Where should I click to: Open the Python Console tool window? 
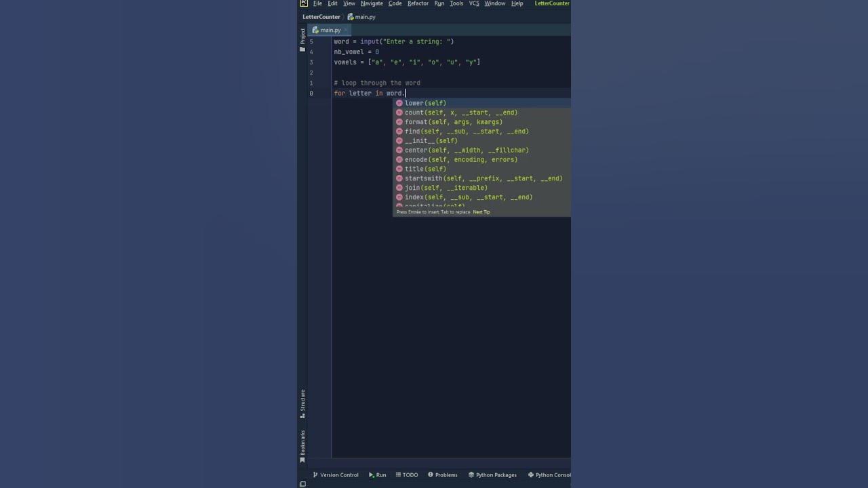coord(549,475)
